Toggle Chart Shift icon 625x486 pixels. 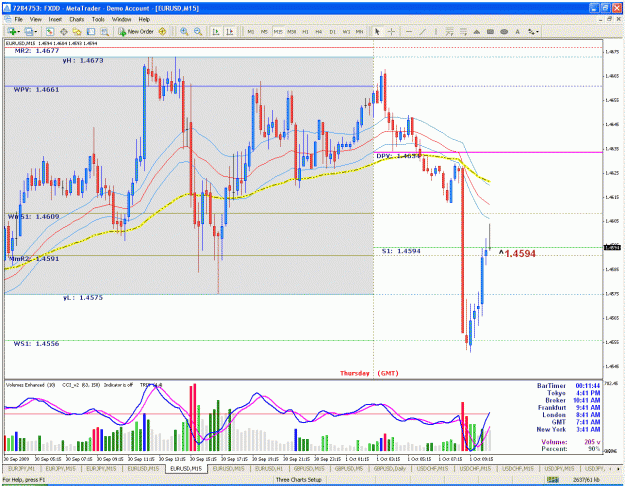(230, 31)
